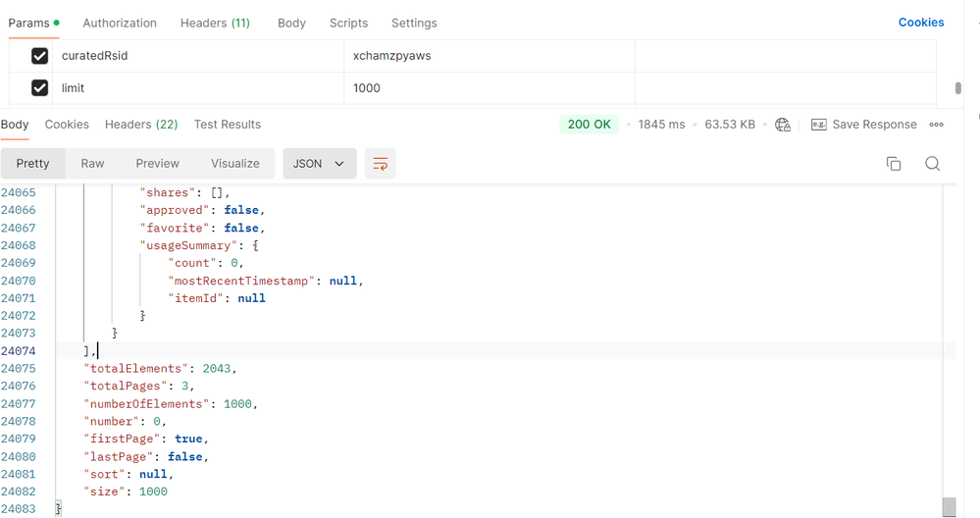
Task: Click the wrap lines icon
Action: click(x=380, y=164)
